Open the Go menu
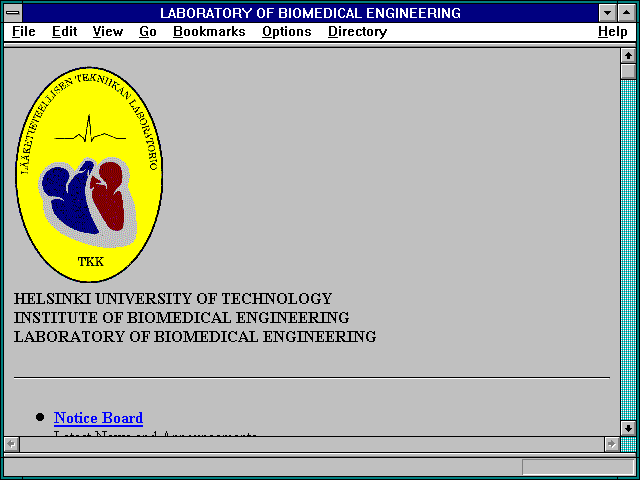640x480 pixels. [x=148, y=31]
